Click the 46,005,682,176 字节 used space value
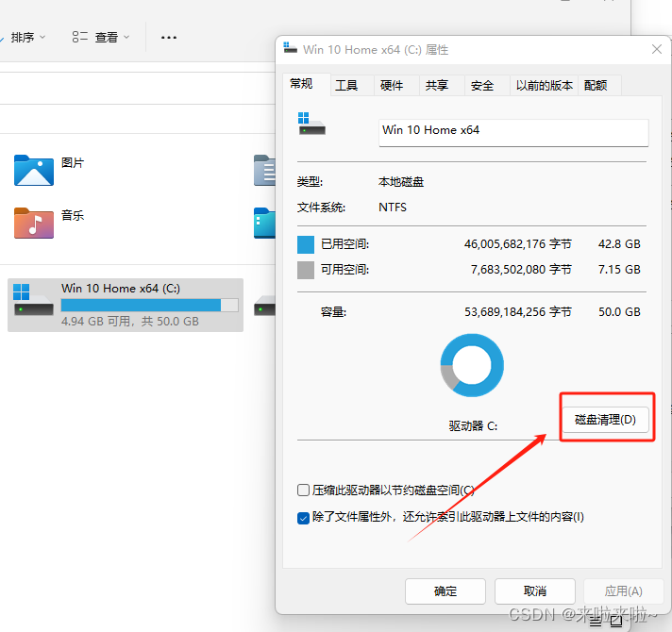This screenshot has height=632, width=672. pos(518,244)
